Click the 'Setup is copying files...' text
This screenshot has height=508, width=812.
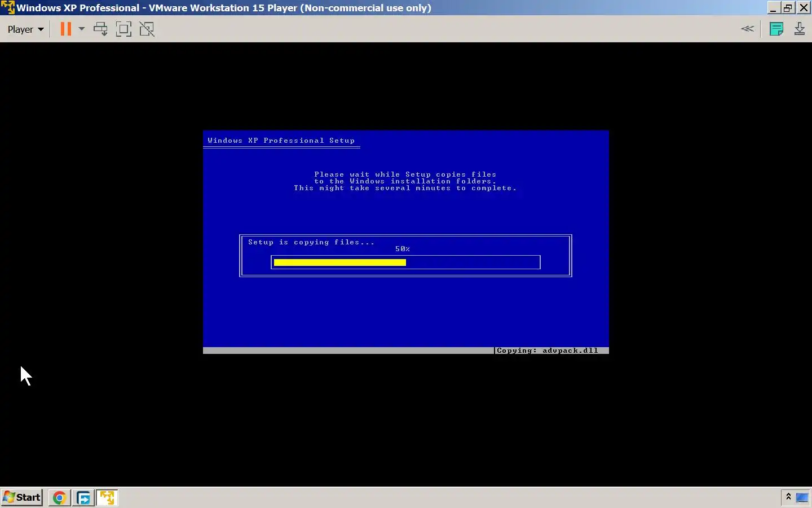click(311, 242)
